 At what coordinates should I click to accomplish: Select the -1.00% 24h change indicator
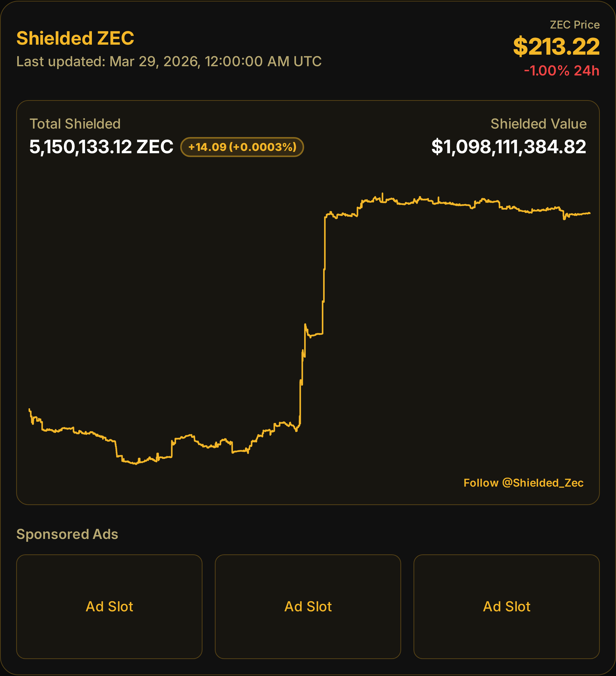point(561,71)
